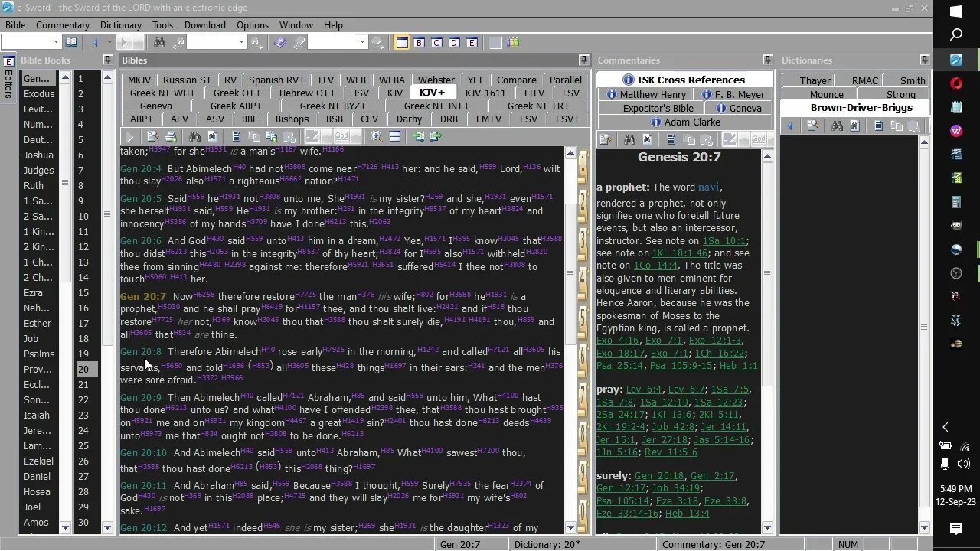Screen dimensions: 980x551
Task: Toggle the D panel layout button
Action: 454,43
